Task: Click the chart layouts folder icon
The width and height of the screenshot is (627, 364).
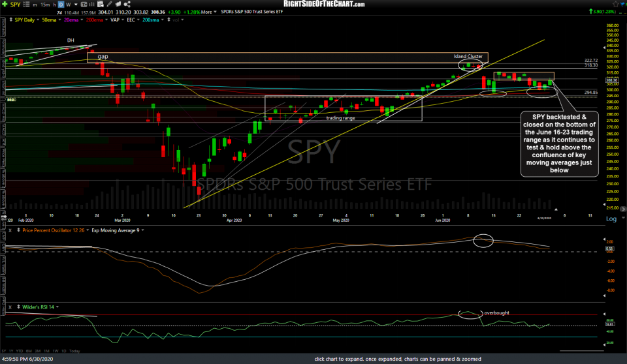Action: coord(118,4)
